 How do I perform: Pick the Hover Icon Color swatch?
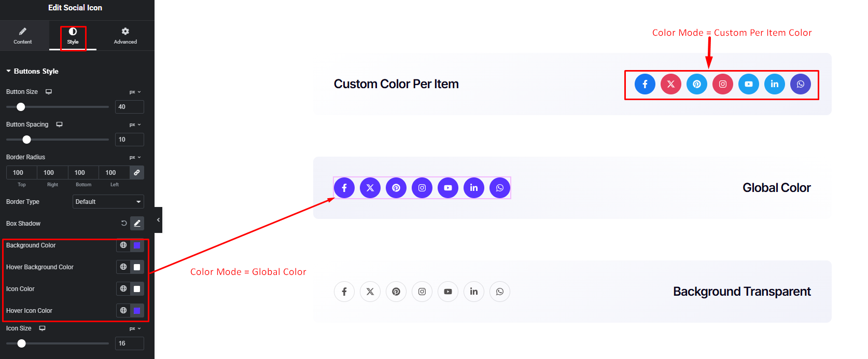[x=137, y=311]
